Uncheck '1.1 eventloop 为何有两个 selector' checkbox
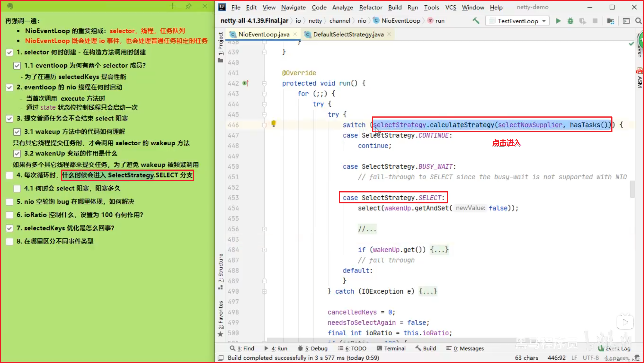This screenshot has width=644, height=363. click(x=17, y=66)
